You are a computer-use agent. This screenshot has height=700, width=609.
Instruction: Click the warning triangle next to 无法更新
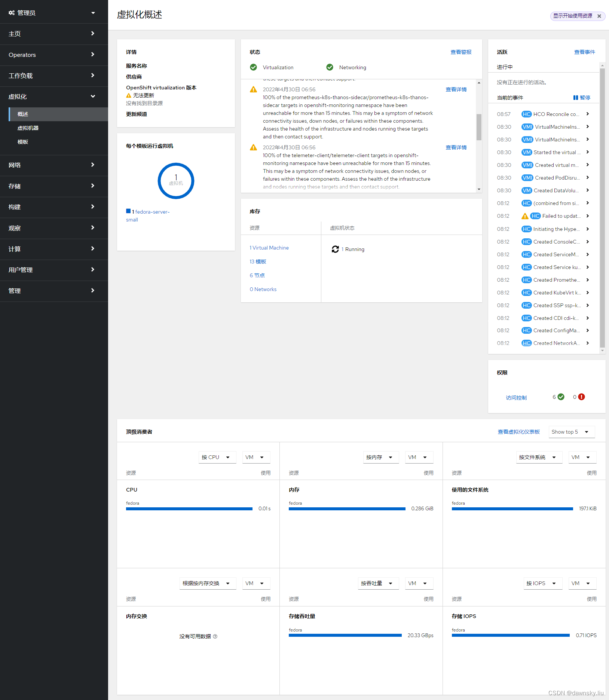pyautogui.click(x=129, y=95)
